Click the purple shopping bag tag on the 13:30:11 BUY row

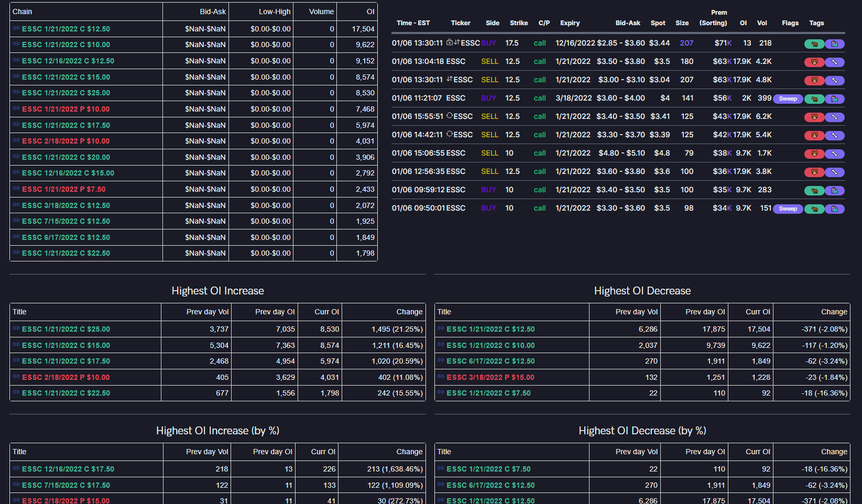(835, 44)
